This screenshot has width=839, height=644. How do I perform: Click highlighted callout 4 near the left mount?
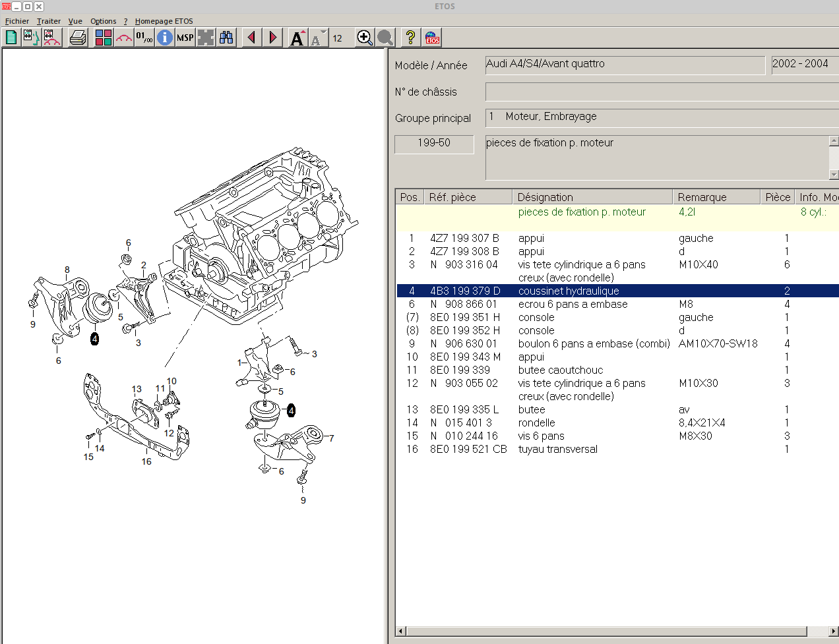94,339
